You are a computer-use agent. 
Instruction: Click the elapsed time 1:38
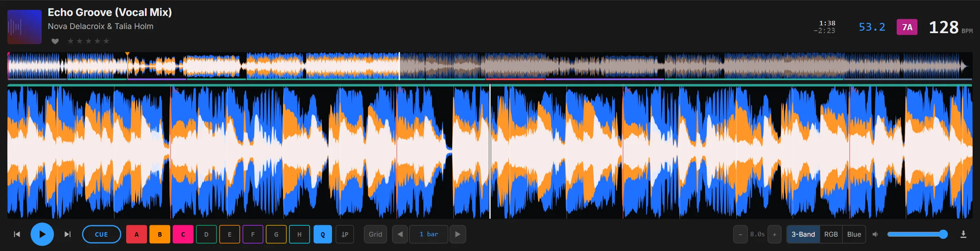827,23
